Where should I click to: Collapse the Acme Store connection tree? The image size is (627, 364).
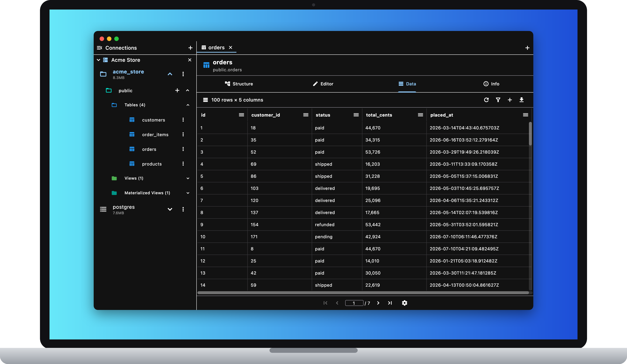click(x=98, y=60)
